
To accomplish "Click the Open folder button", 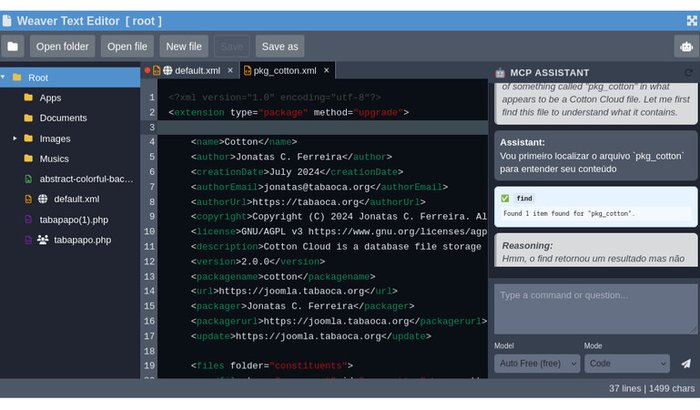I will click(62, 46).
